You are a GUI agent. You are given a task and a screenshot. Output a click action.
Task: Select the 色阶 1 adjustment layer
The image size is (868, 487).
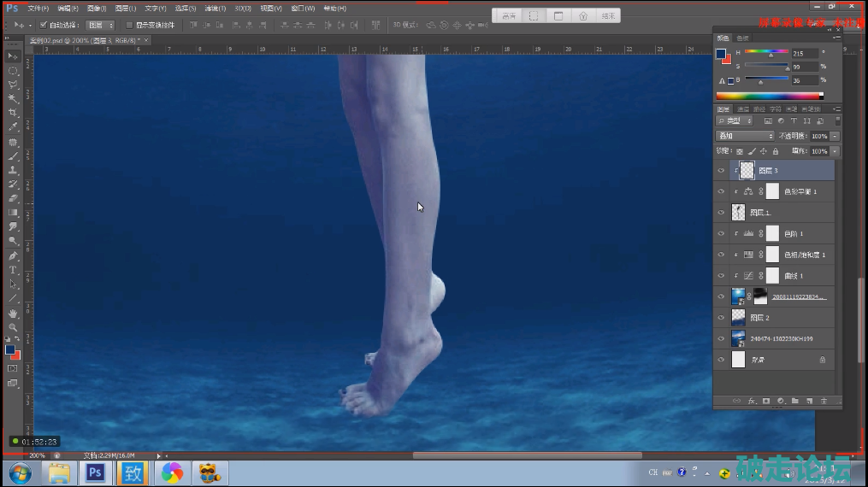[x=794, y=233]
